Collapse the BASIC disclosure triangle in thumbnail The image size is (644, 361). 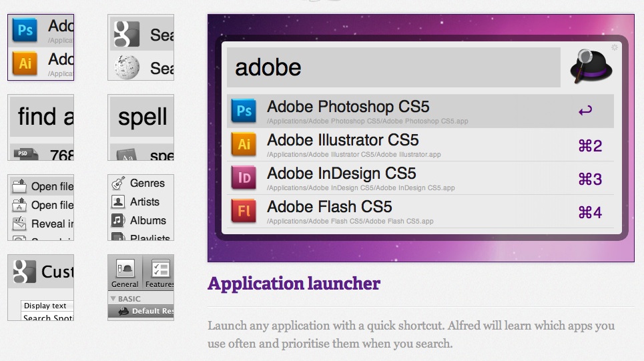tap(113, 298)
